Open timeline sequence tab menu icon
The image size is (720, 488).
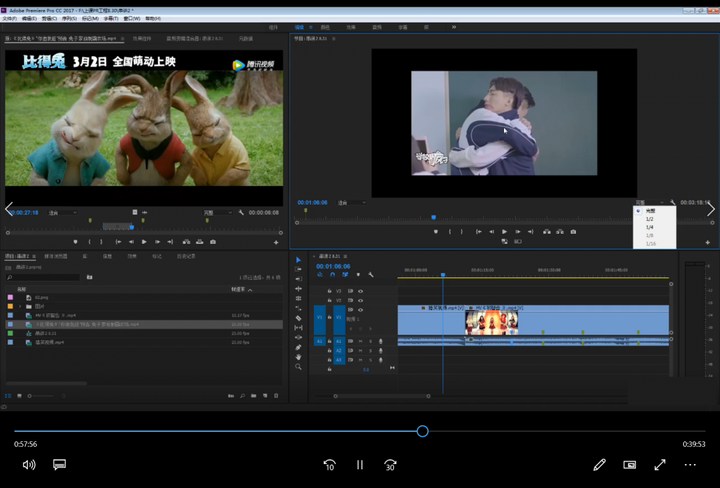pos(345,256)
